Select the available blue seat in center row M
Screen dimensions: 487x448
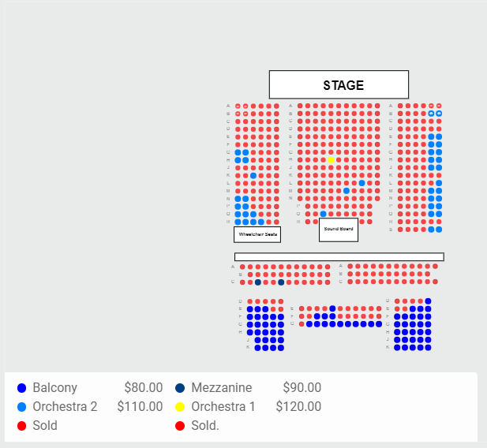coord(347,191)
